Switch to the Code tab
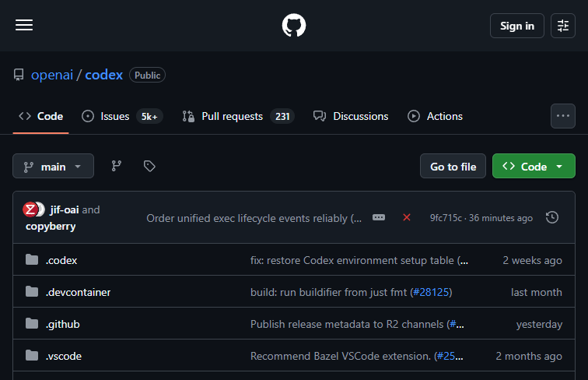Screen dimensions: 588x380 pos(41,116)
